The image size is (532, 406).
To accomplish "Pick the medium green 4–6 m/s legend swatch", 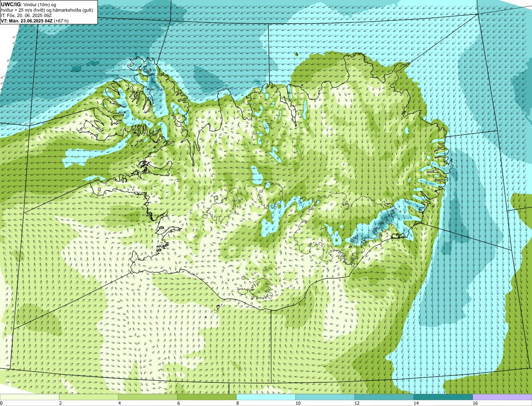I will pyautogui.click(x=148, y=397).
